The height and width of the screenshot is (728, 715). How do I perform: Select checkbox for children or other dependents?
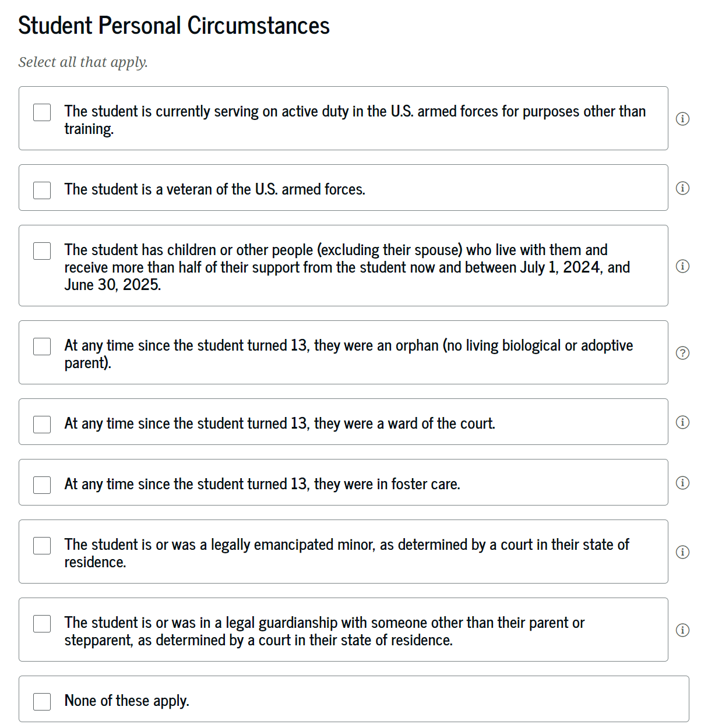(x=42, y=251)
